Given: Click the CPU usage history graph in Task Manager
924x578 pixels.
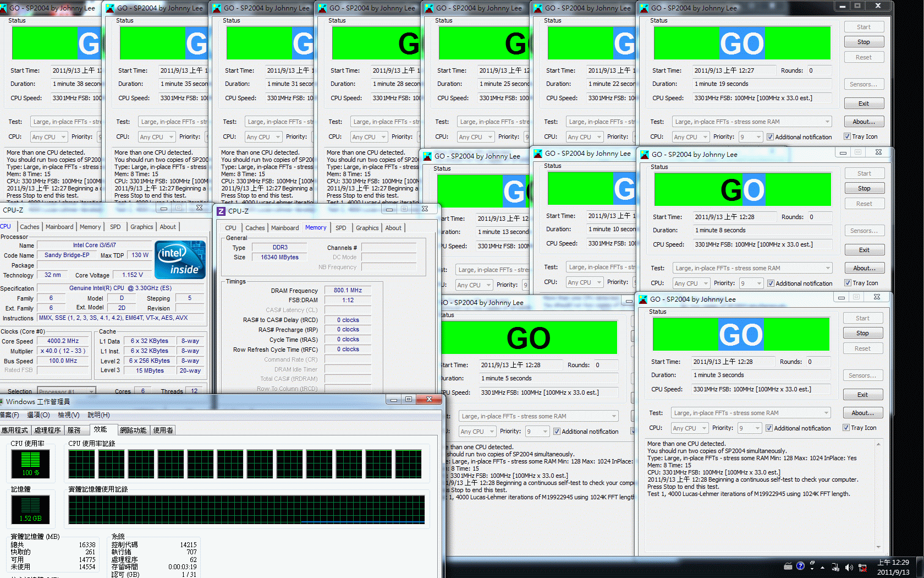Looking at the screenshot, I should (x=245, y=464).
